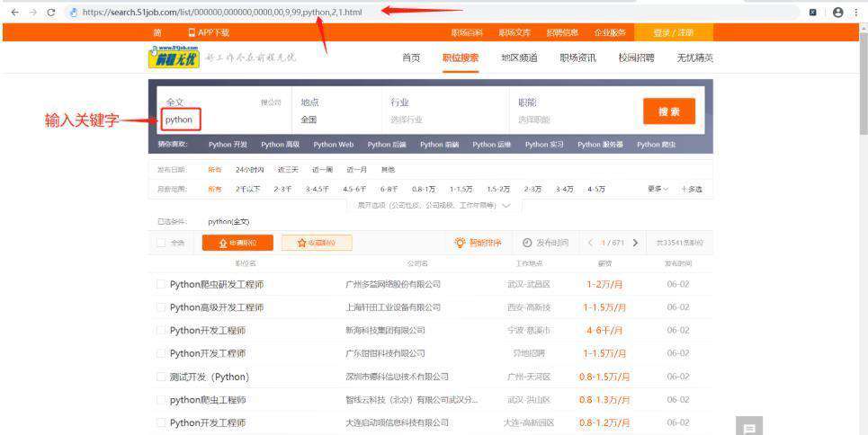The height and width of the screenshot is (435, 868).
Task: Click salary 0.8-1.5万/月 of 测试开发 row
Action: (604, 377)
